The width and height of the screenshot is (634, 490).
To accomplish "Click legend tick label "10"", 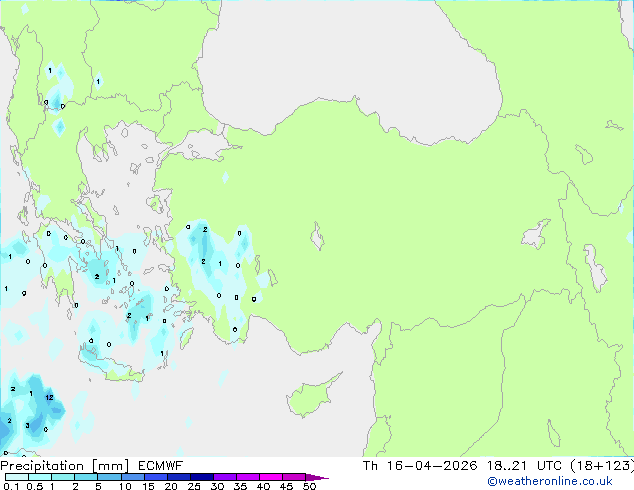I will click(125, 486).
